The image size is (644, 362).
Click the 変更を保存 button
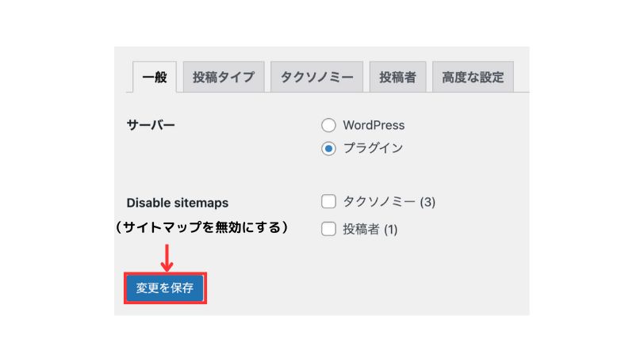(x=165, y=288)
